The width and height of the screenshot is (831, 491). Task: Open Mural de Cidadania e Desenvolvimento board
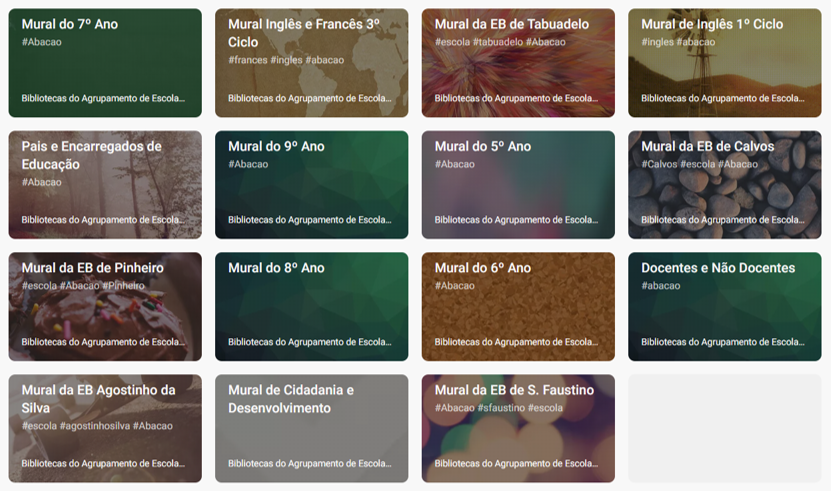312,428
